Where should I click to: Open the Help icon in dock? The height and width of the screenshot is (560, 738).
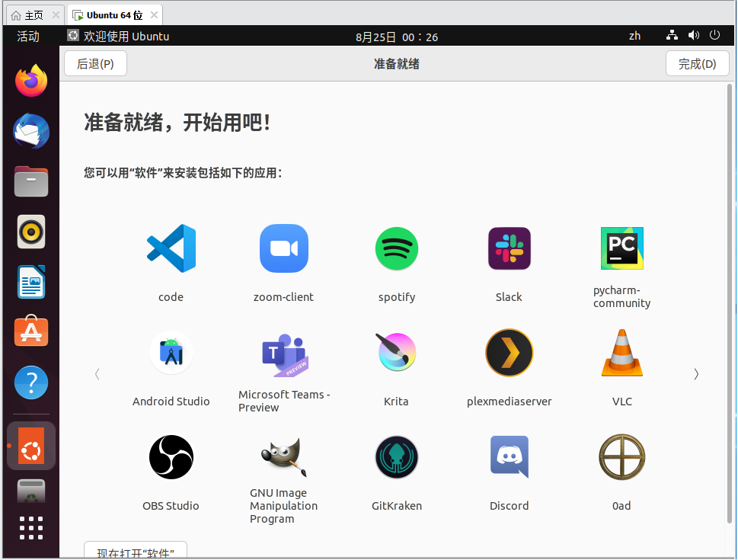31,382
